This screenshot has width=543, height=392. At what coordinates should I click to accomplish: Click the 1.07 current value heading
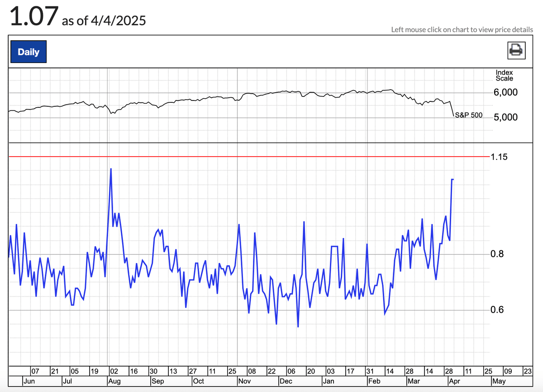pos(33,18)
